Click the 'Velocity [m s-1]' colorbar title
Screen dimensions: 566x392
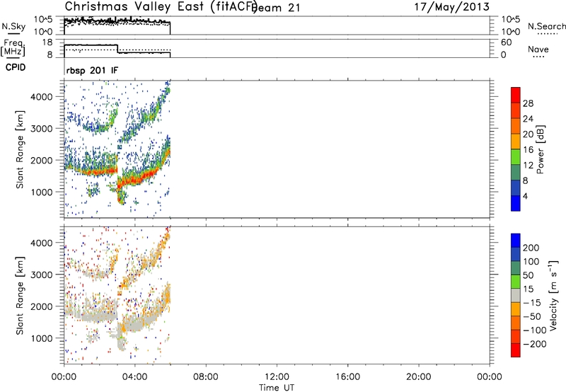pyautogui.click(x=553, y=295)
